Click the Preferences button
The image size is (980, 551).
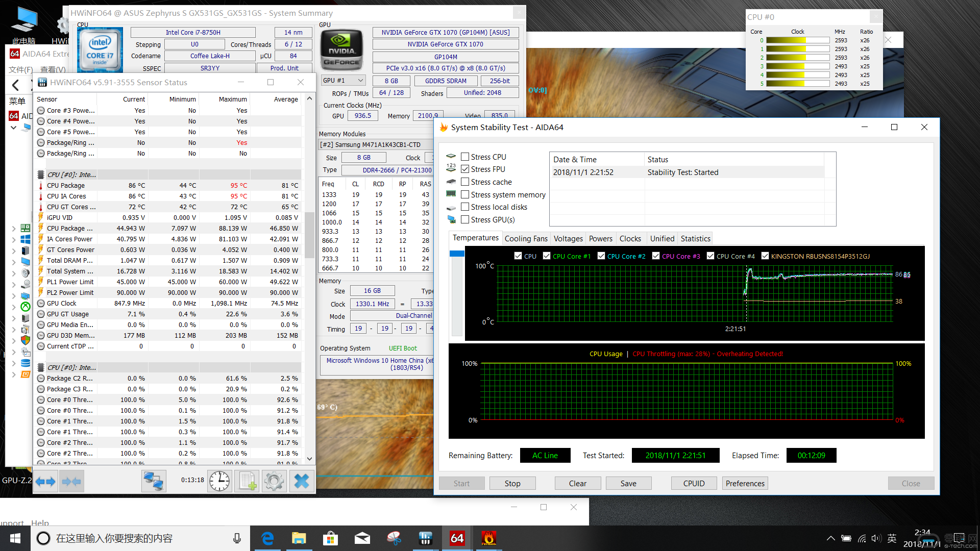click(745, 483)
